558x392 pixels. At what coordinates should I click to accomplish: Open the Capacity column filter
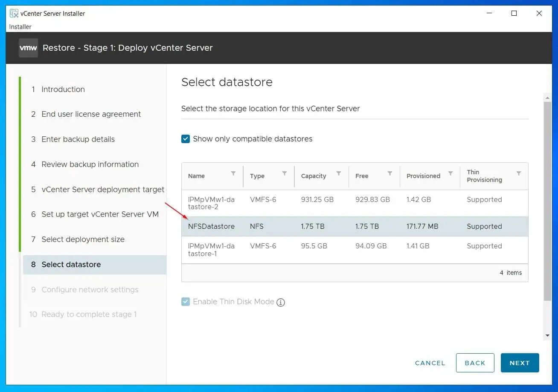(339, 173)
